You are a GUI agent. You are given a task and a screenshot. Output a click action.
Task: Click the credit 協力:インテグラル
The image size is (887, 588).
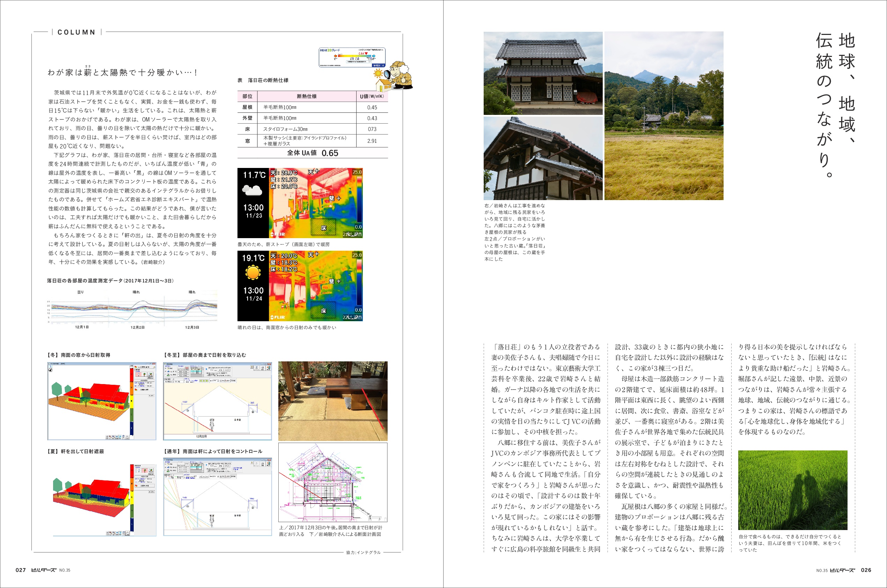(363, 552)
